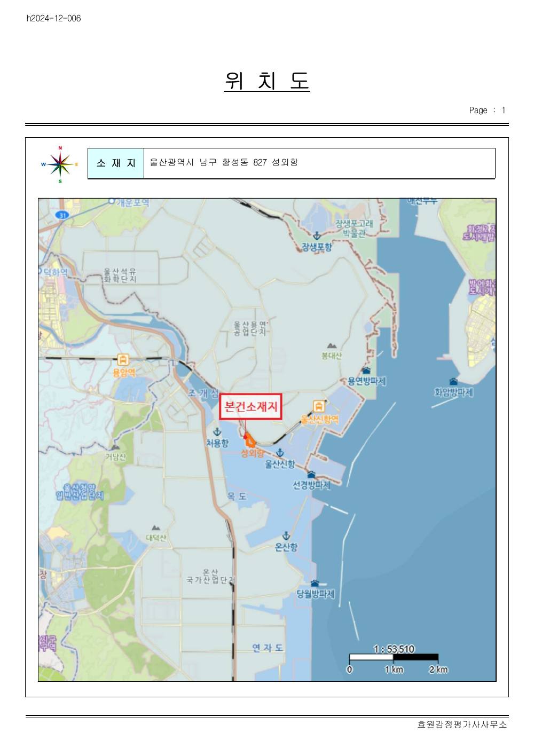This screenshot has height=756, width=534.
Task: Click the map scale bar
Action: (394, 657)
